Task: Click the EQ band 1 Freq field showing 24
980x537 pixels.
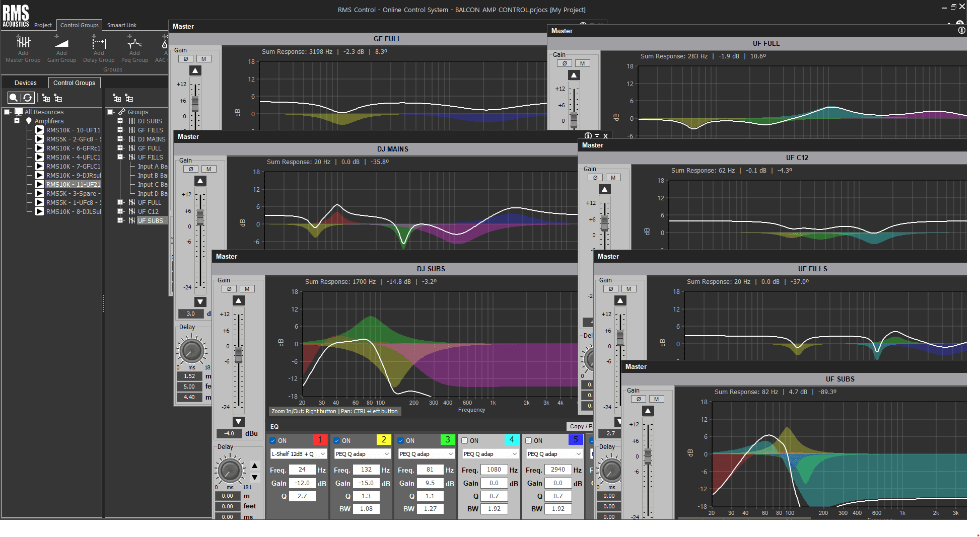Action: [302, 470]
